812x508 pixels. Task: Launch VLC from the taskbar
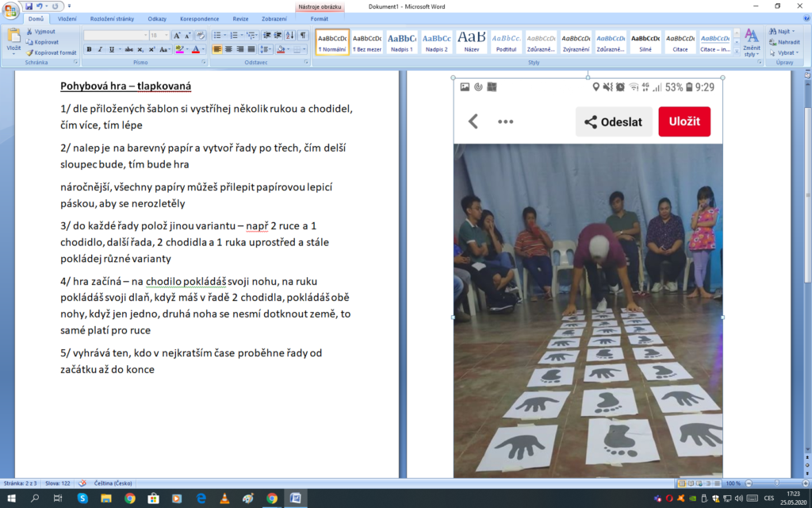[224, 498]
